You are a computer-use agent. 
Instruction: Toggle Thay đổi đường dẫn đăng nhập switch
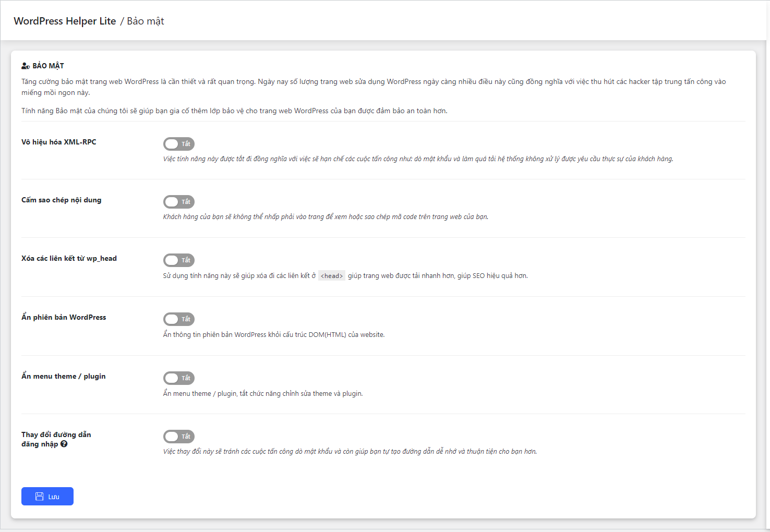[178, 437]
